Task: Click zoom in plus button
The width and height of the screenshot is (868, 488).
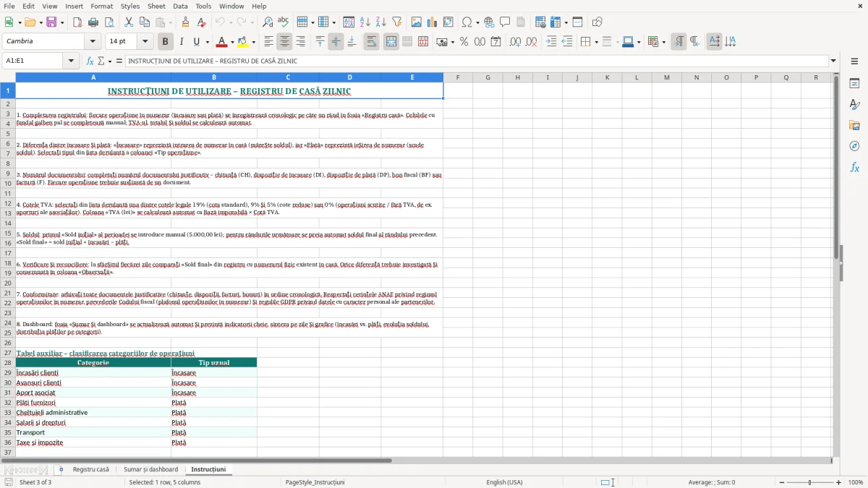Action: [x=839, y=482]
